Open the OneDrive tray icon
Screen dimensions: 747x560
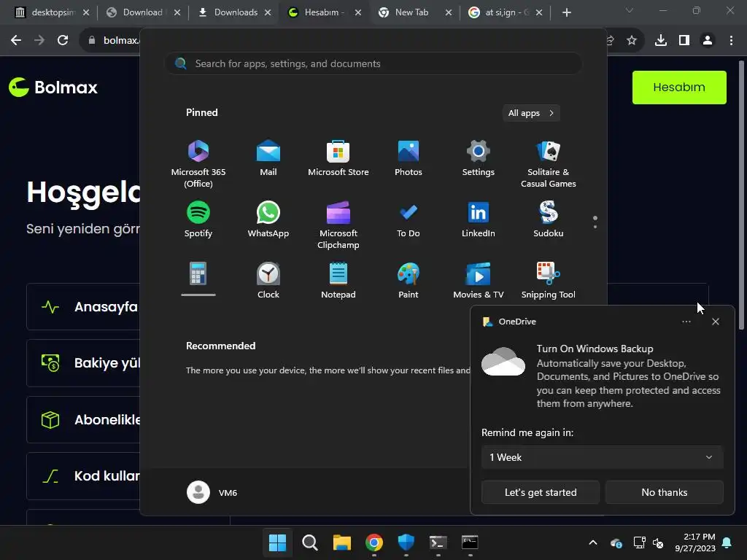coord(616,542)
